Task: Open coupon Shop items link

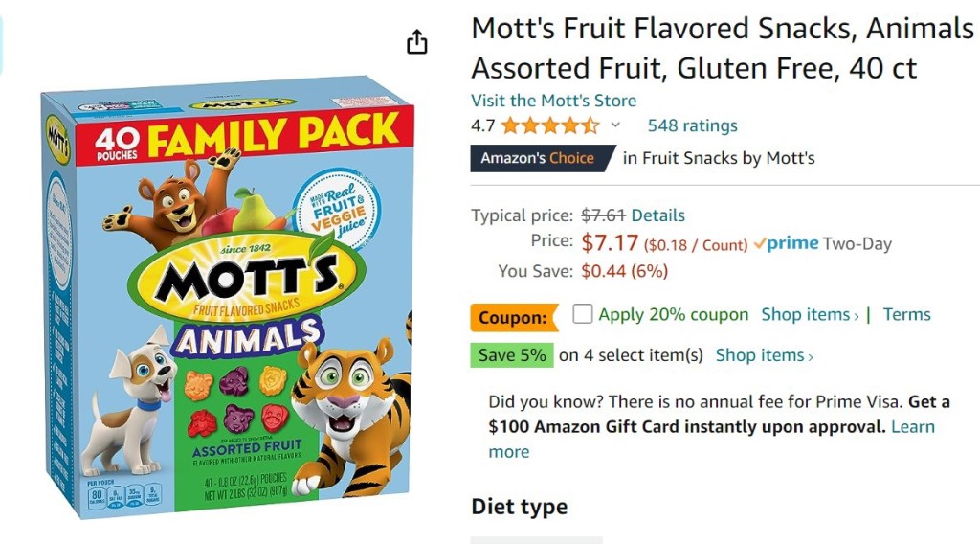Action: pyautogui.click(x=810, y=314)
